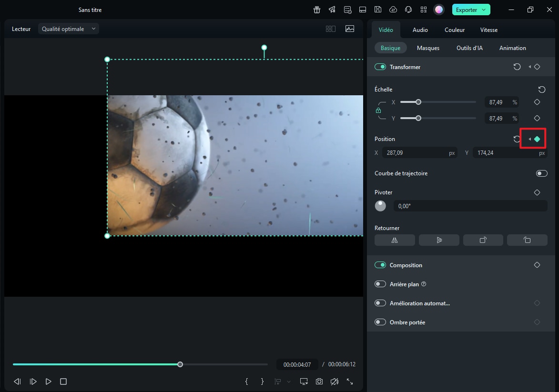Viewport: 559px width, 392px height.
Task: Click the paper plane send icon
Action: (x=332, y=10)
